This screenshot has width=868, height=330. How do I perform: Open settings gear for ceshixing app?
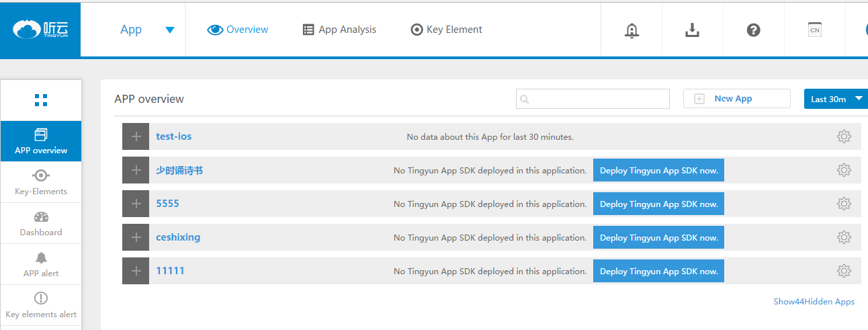(x=844, y=237)
